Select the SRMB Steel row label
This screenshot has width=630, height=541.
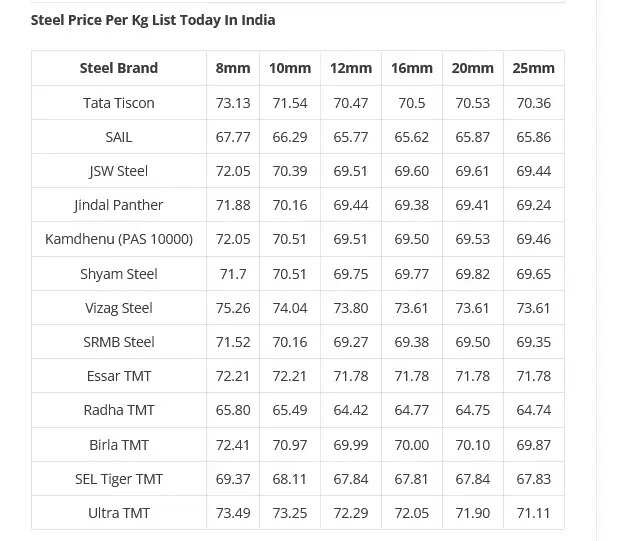(119, 342)
